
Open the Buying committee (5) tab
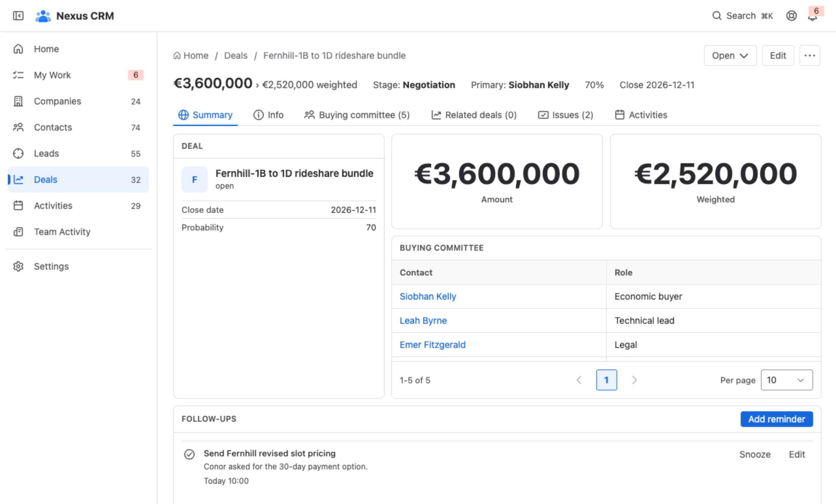(x=357, y=115)
